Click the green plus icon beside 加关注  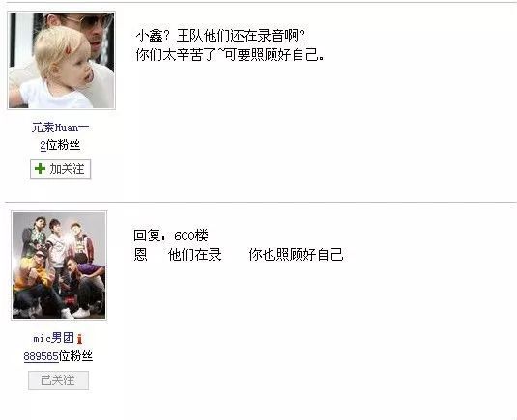click(40, 169)
